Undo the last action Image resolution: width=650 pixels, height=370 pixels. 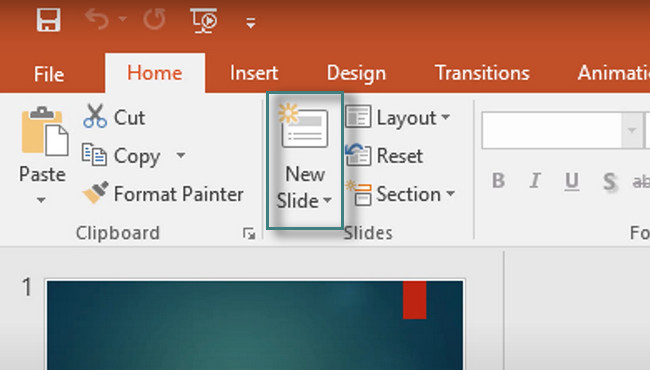97,19
